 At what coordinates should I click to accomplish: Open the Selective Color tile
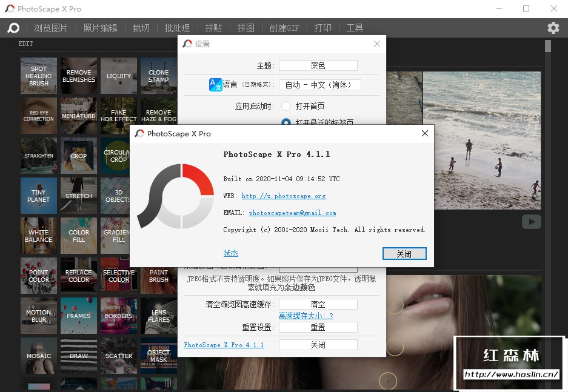[x=119, y=276]
